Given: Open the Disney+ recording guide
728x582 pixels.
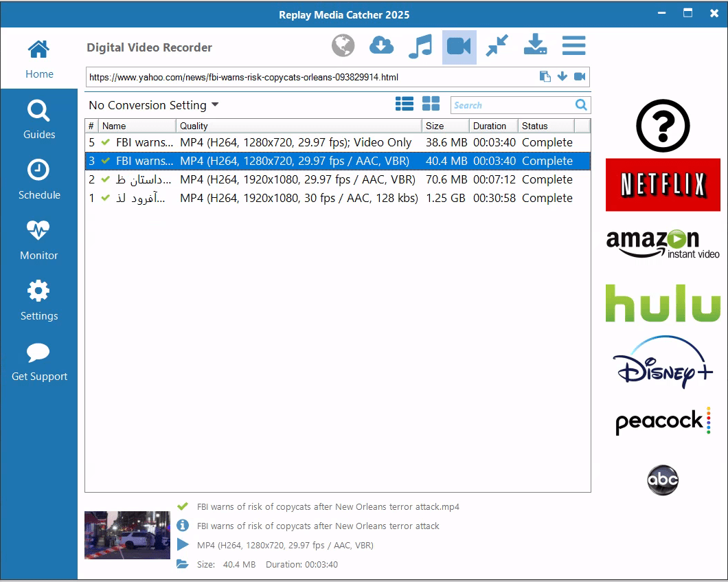Looking at the screenshot, I should (x=663, y=362).
